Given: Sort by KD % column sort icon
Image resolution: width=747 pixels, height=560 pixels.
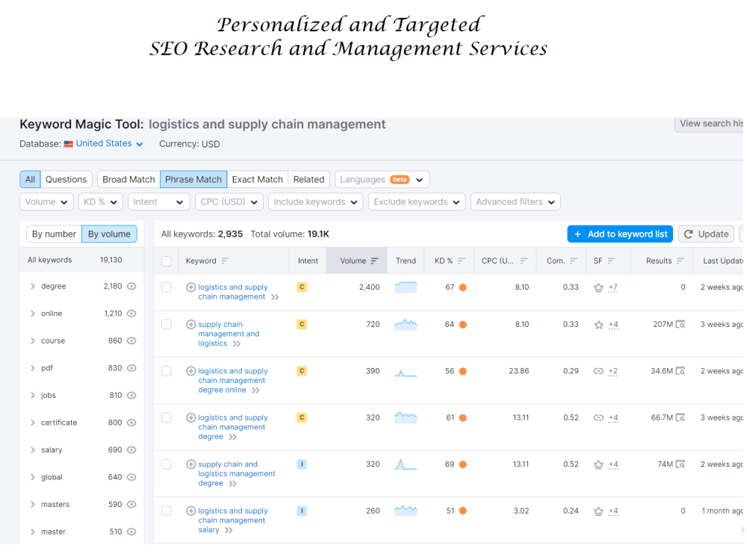Looking at the screenshot, I should point(461,261).
